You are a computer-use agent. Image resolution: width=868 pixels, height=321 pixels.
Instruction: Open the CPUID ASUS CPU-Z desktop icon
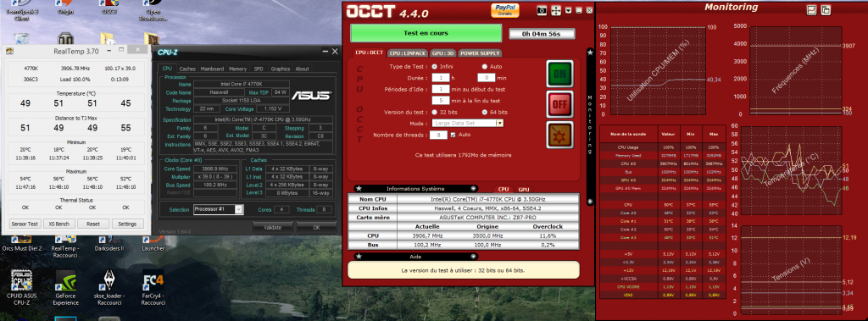coord(21,288)
